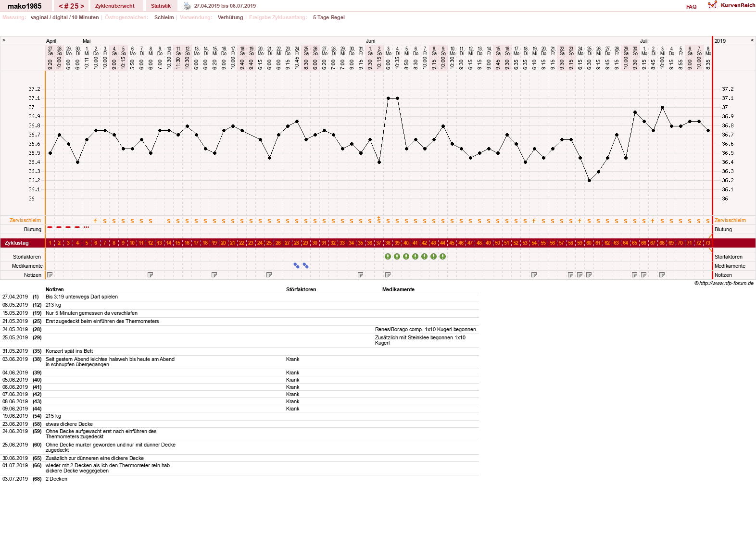Click the dotted bleeding marker on cycle day 5

87,227
